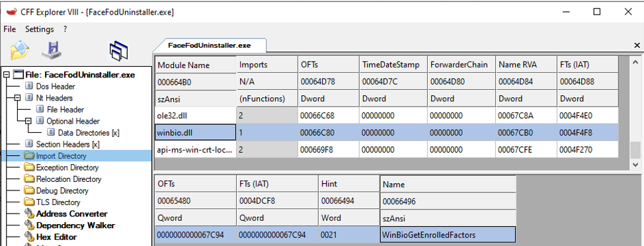Open TLS Directory in the tree
The image size is (644, 246).
(x=58, y=202)
